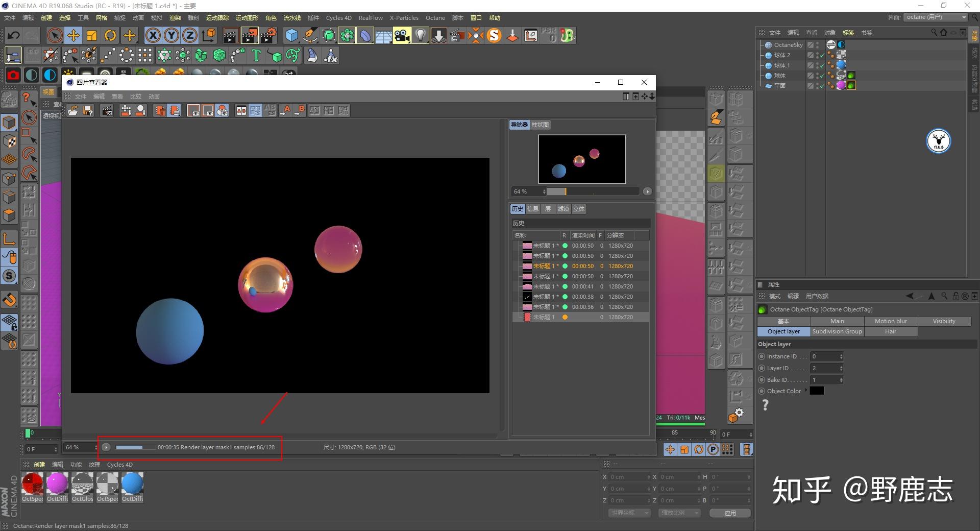Click the black Object Color swatch

click(x=817, y=391)
